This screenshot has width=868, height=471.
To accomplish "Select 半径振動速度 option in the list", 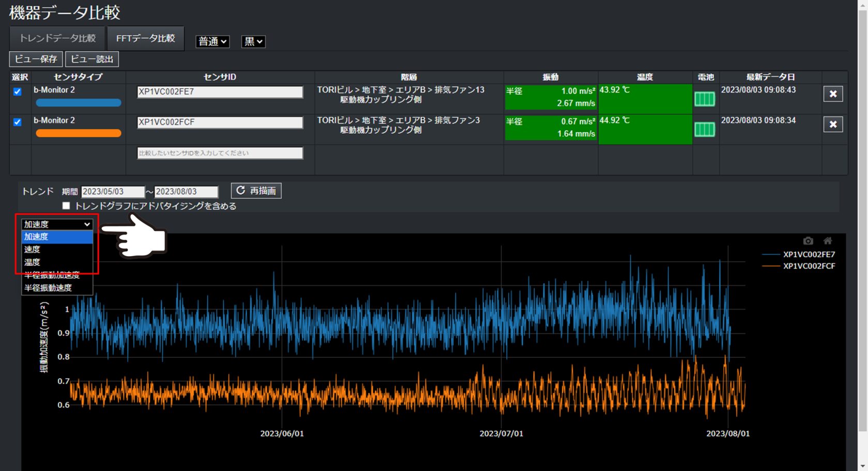I will point(57,288).
